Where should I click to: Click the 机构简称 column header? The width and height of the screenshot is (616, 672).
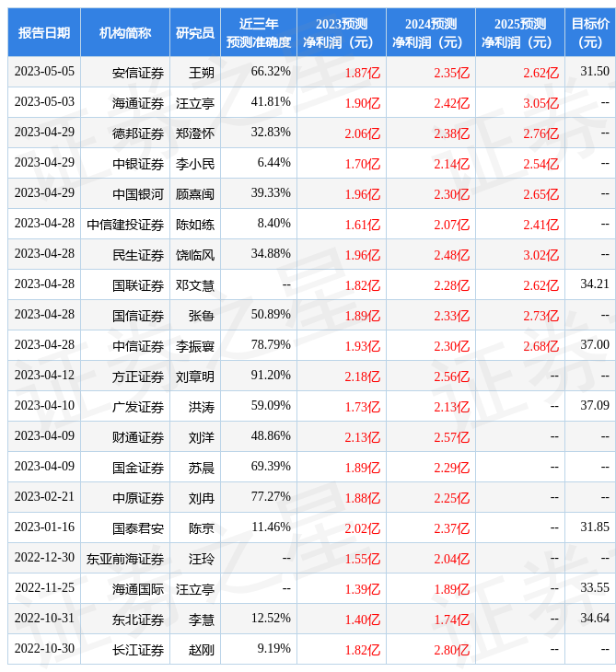tap(125, 32)
